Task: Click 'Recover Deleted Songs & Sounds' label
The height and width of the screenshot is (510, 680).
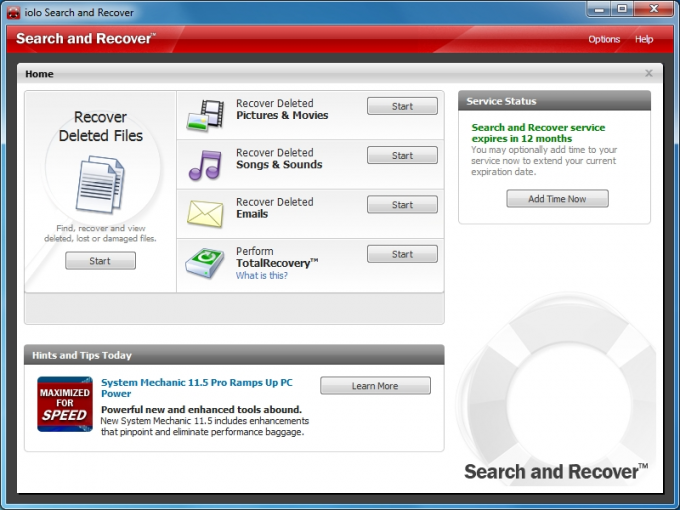Action: tap(279, 159)
